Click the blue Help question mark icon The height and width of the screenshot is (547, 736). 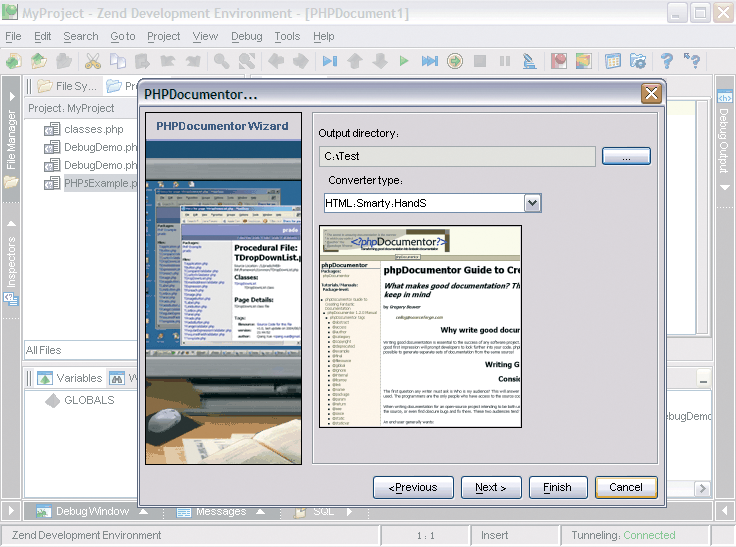point(667,61)
